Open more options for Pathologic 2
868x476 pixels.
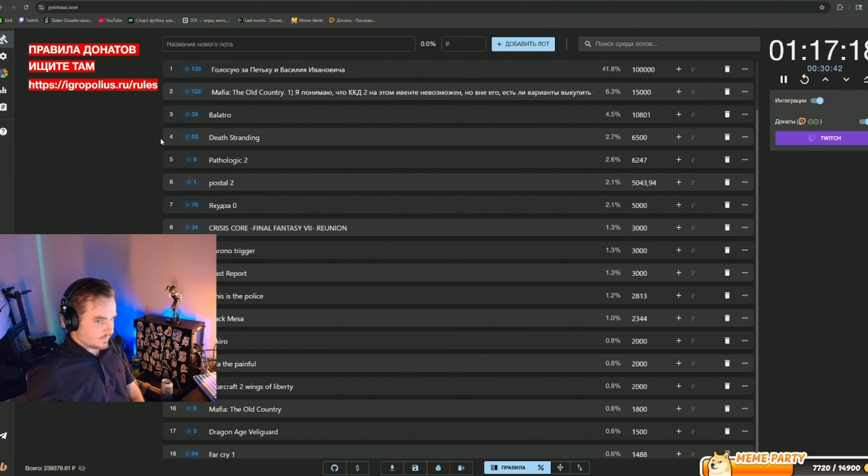(x=745, y=160)
